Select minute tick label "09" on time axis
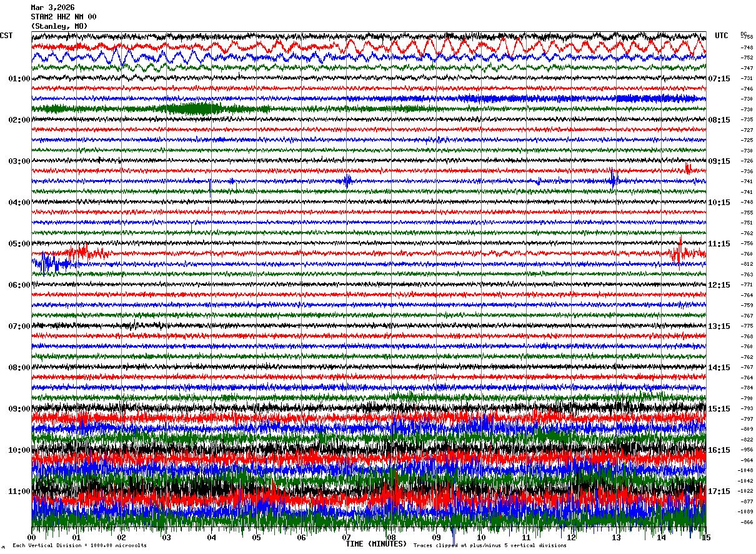 (x=436, y=538)
